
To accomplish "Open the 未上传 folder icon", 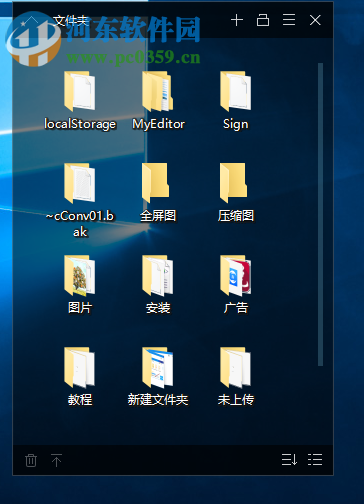I will click(x=236, y=367).
